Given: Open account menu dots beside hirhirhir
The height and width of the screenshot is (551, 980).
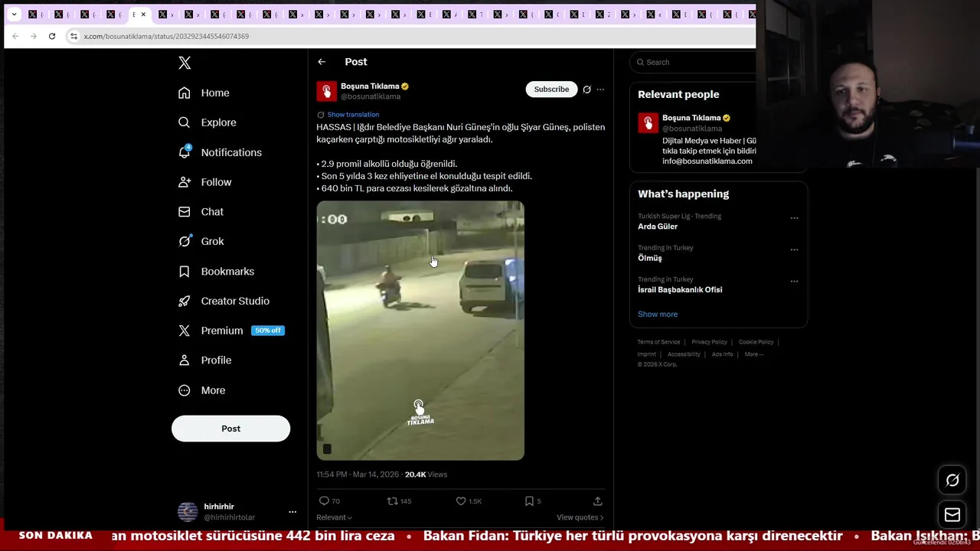Looking at the screenshot, I should point(292,512).
